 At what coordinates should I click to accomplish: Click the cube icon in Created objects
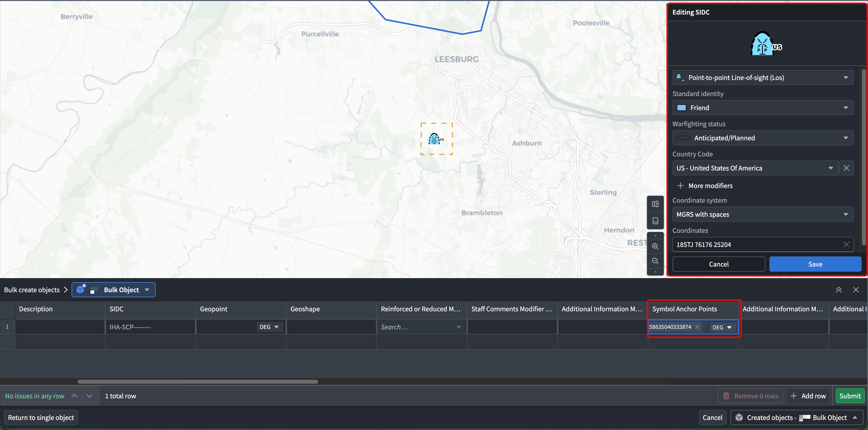point(739,417)
